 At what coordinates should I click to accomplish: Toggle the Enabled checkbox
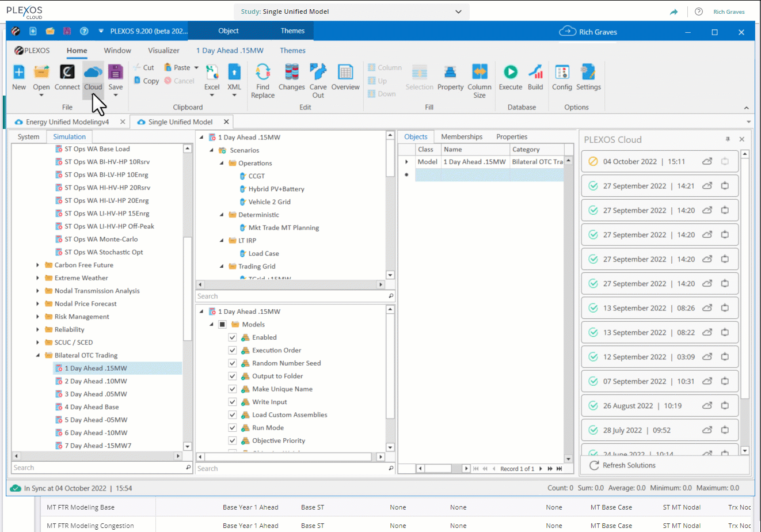tap(233, 337)
